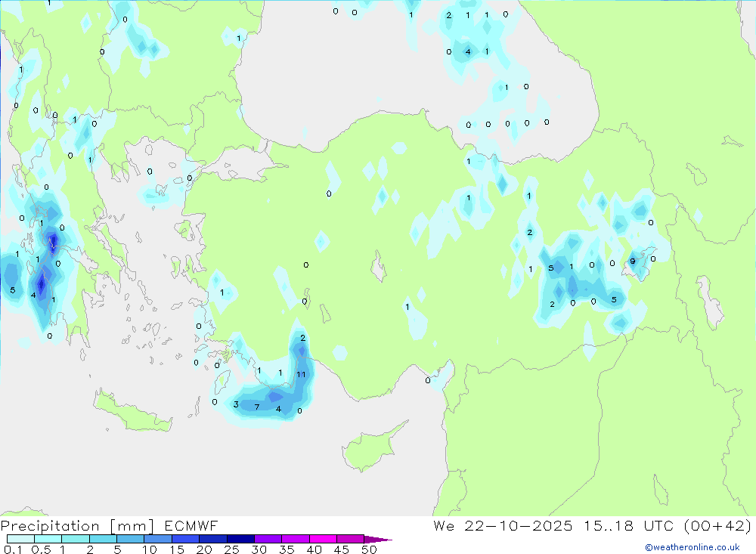Select the "30" legend scale label
Screen dimensions: 756x554
tap(259, 549)
